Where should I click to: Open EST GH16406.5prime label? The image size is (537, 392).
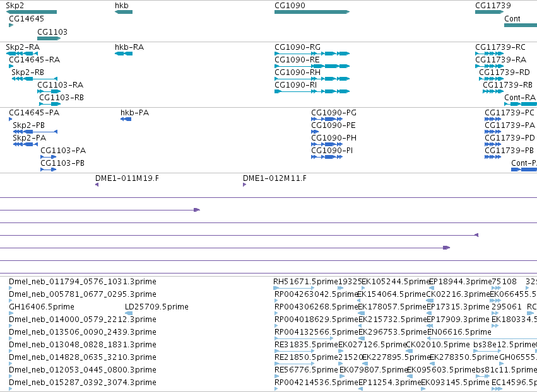(42, 307)
